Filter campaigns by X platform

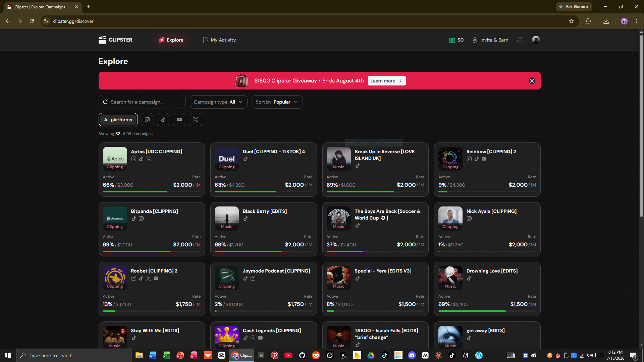point(196,120)
